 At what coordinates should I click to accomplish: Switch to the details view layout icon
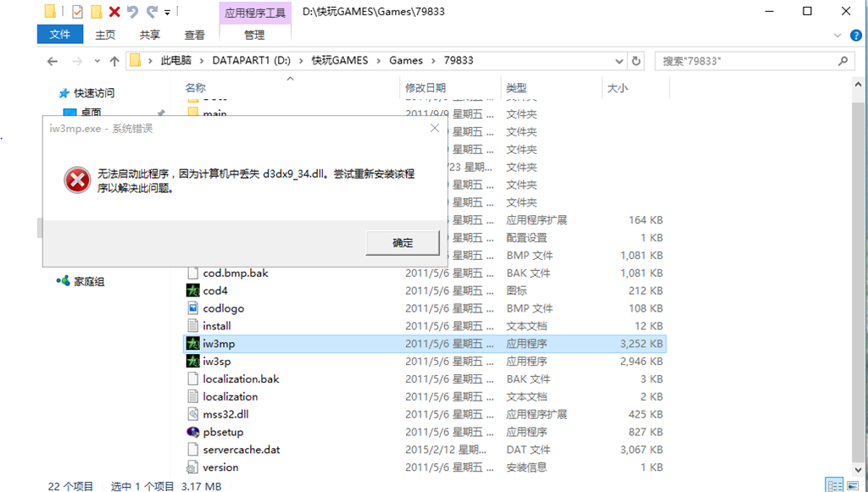tap(834, 485)
